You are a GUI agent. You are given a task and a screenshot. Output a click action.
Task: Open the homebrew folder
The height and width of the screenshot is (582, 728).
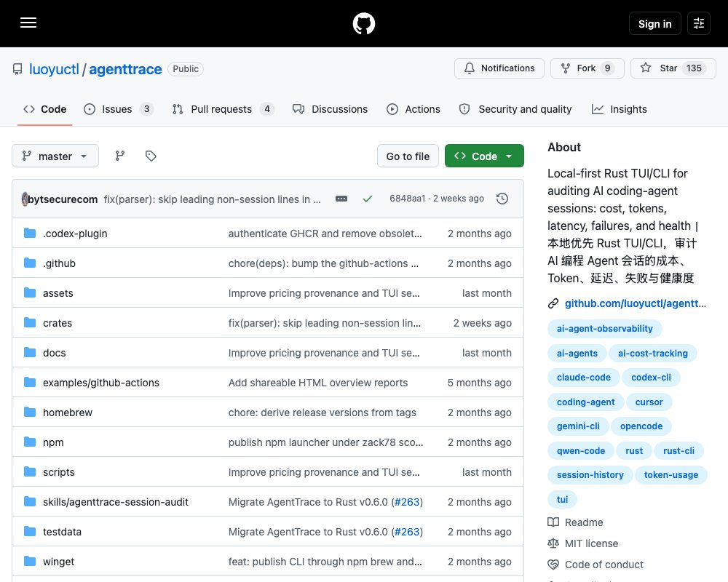pyautogui.click(x=67, y=412)
